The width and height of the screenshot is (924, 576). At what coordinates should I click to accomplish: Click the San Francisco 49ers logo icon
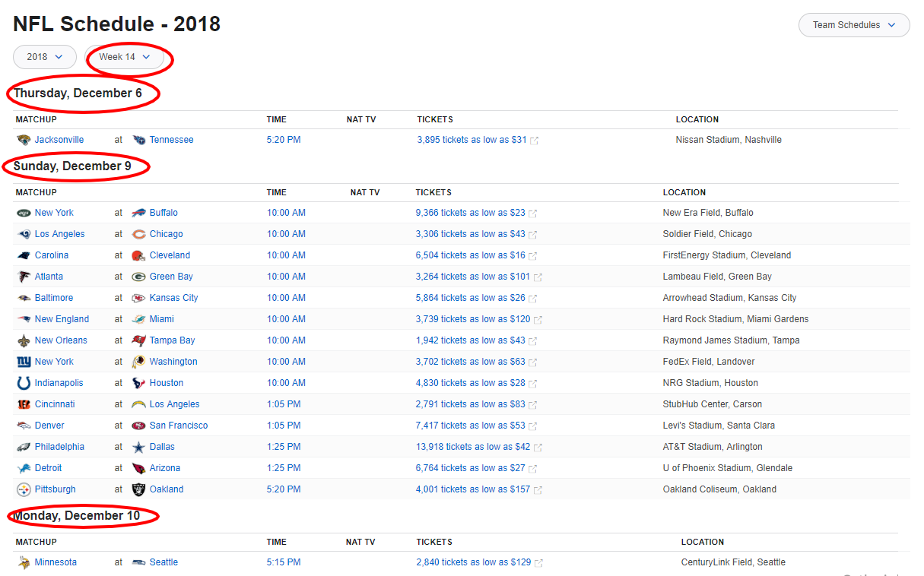coord(138,426)
